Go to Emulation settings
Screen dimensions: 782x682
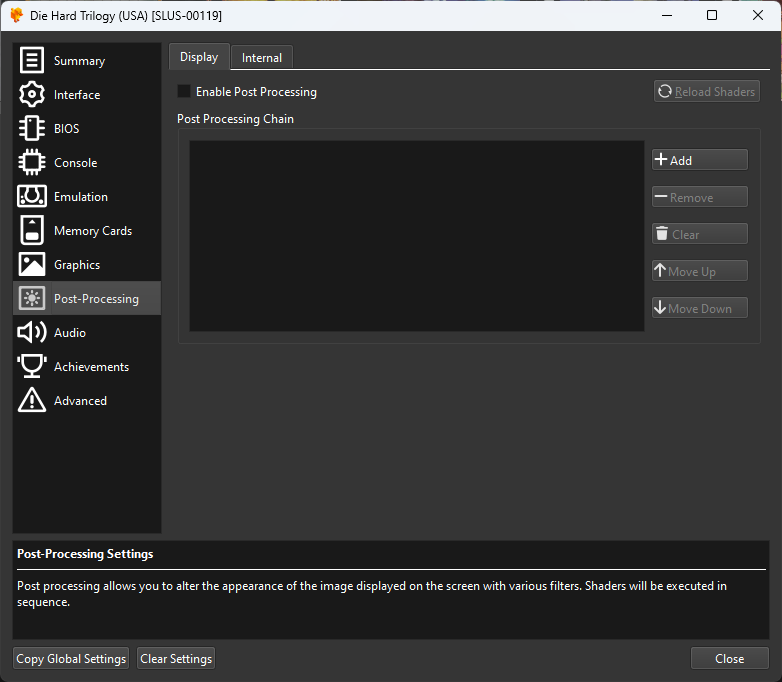coord(87,196)
